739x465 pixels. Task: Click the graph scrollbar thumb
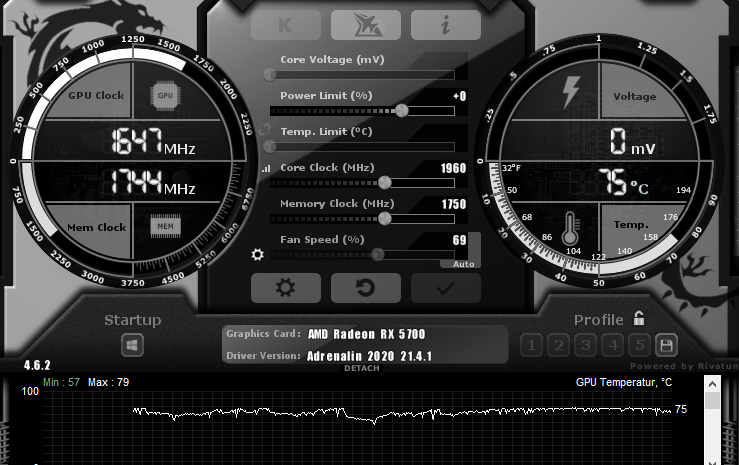(712, 401)
